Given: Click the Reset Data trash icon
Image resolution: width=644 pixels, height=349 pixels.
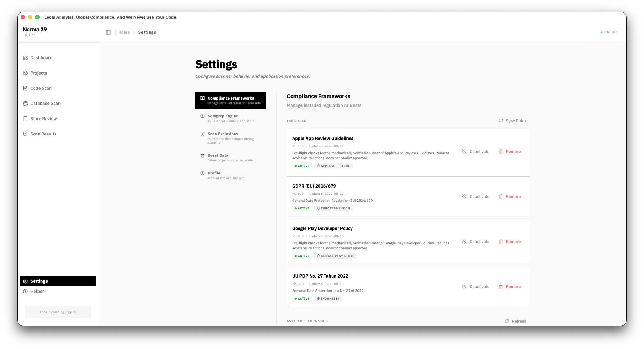Looking at the screenshot, I should (x=203, y=155).
